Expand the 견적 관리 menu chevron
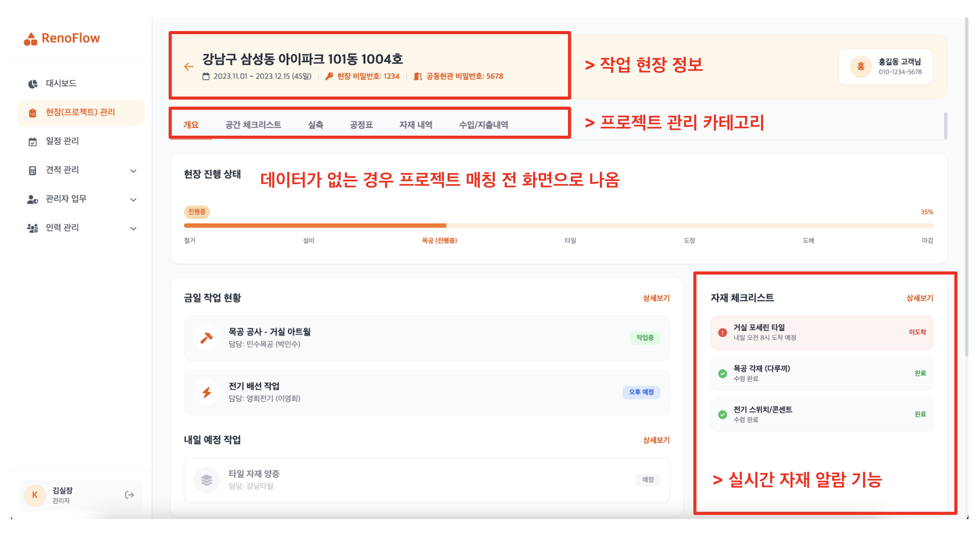980x536 pixels. coord(133,171)
